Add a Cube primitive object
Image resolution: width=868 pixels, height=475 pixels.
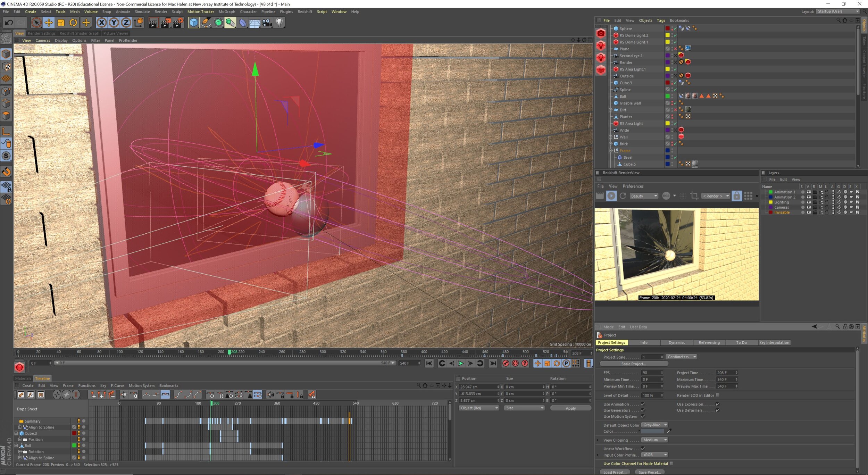pyautogui.click(x=194, y=23)
